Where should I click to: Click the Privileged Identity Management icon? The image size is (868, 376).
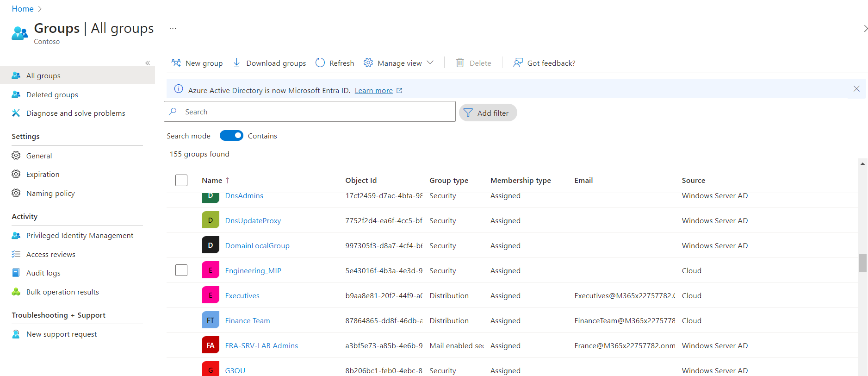pyautogui.click(x=16, y=235)
